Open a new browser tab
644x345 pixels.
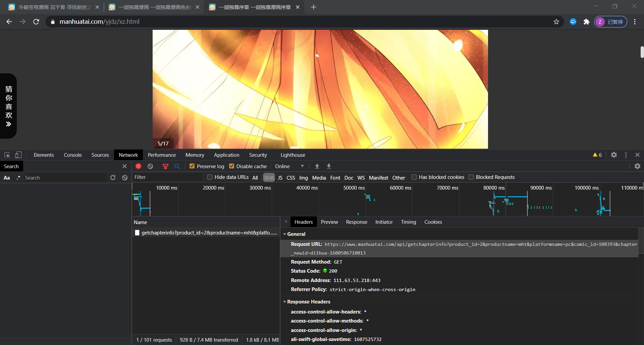tap(314, 7)
